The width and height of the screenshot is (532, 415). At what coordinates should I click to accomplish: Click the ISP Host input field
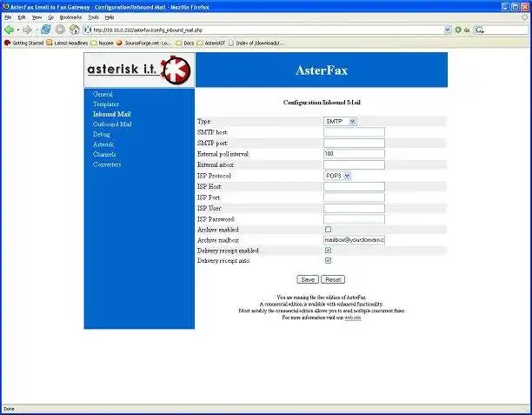pos(354,186)
